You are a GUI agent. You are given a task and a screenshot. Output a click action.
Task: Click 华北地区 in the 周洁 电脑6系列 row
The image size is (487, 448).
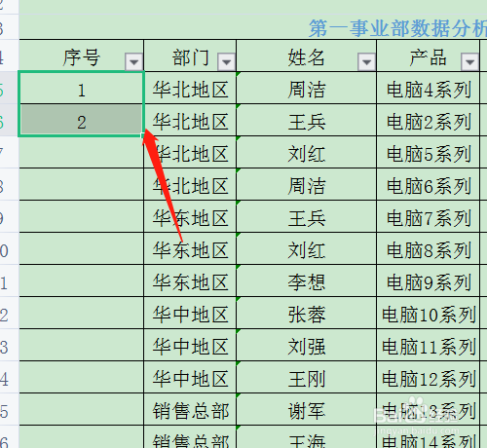click(x=190, y=184)
